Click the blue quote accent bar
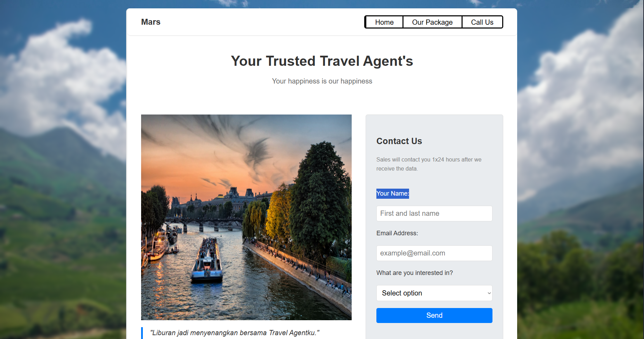The width and height of the screenshot is (644, 339). [x=142, y=333]
